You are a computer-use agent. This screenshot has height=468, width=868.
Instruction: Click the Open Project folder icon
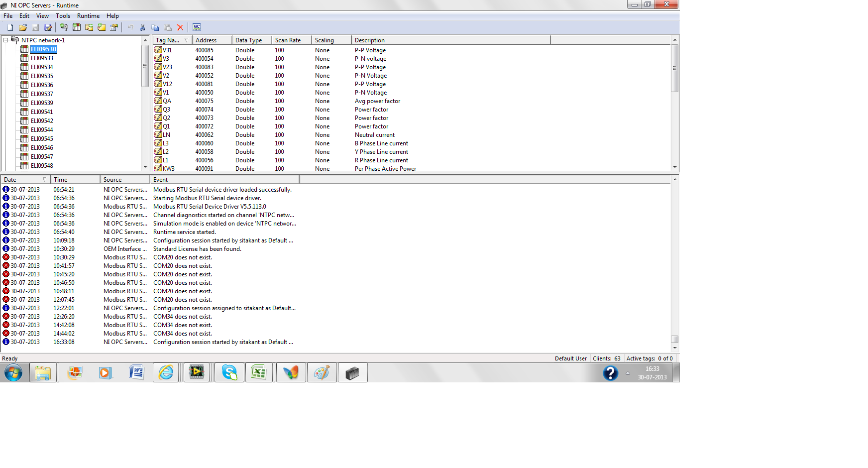(x=23, y=27)
